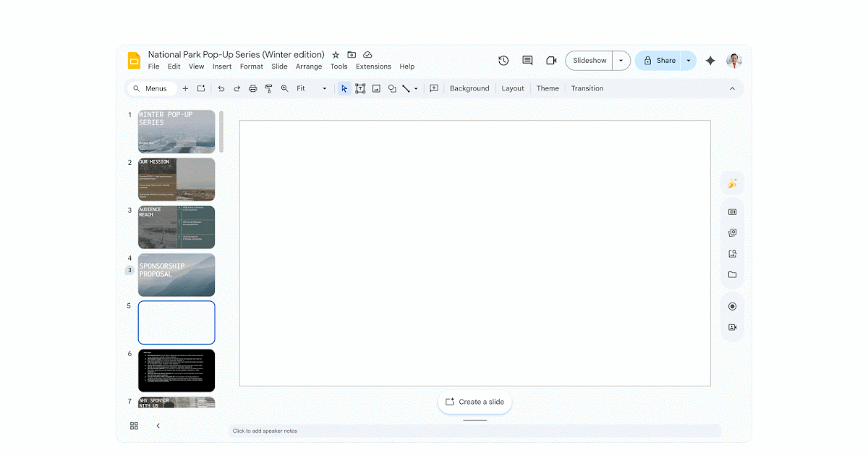The image size is (868, 456).
Task: Click the video call camera icon
Action: point(551,61)
